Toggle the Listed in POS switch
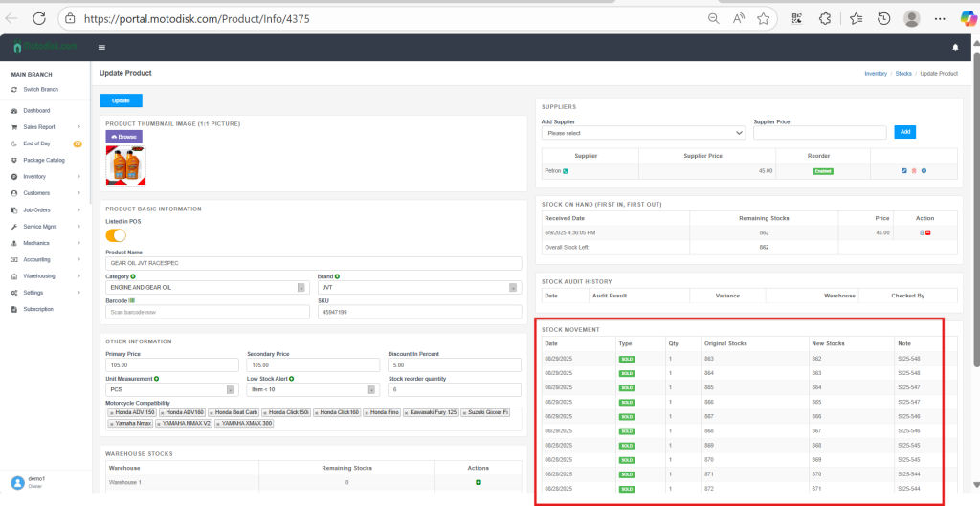Screen dimensions: 980x506 pyautogui.click(x=116, y=235)
